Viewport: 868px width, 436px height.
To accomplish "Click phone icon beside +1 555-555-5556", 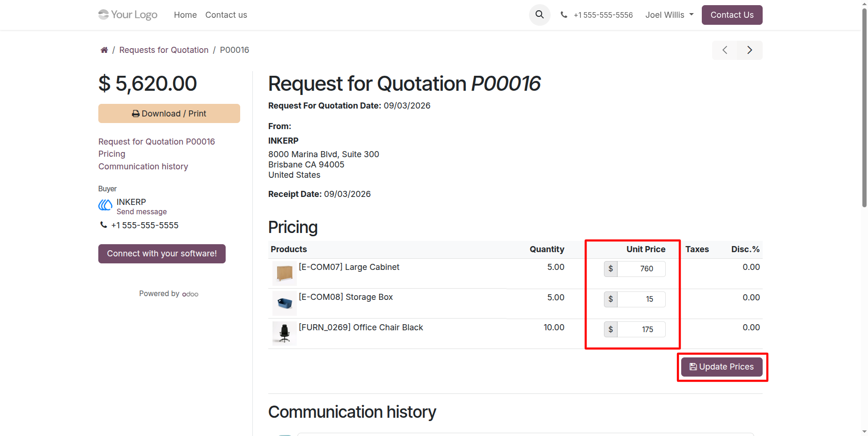I will point(564,15).
